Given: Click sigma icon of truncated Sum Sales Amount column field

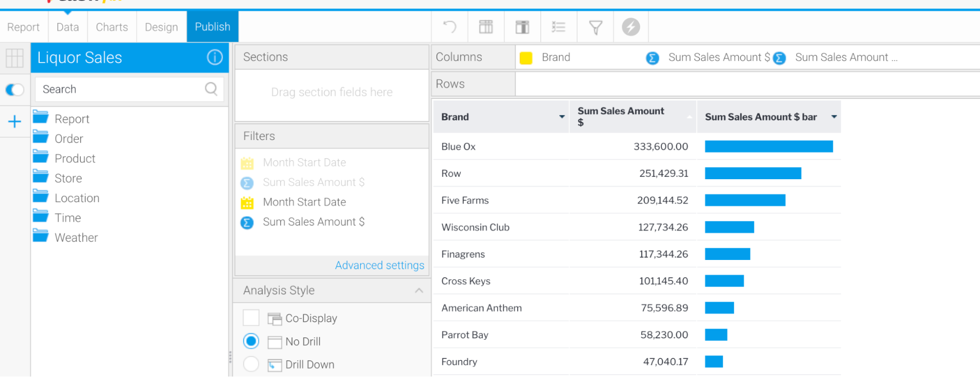Looking at the screenshot, I should [779, 58].
